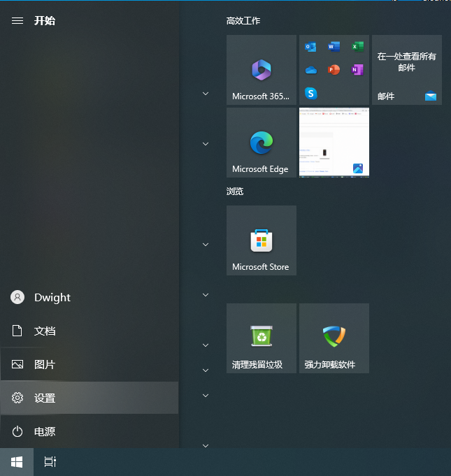Expand the chevron beside the Microsoft Edge tile
Screen dimensions: 451x476
tap(206, 144)
